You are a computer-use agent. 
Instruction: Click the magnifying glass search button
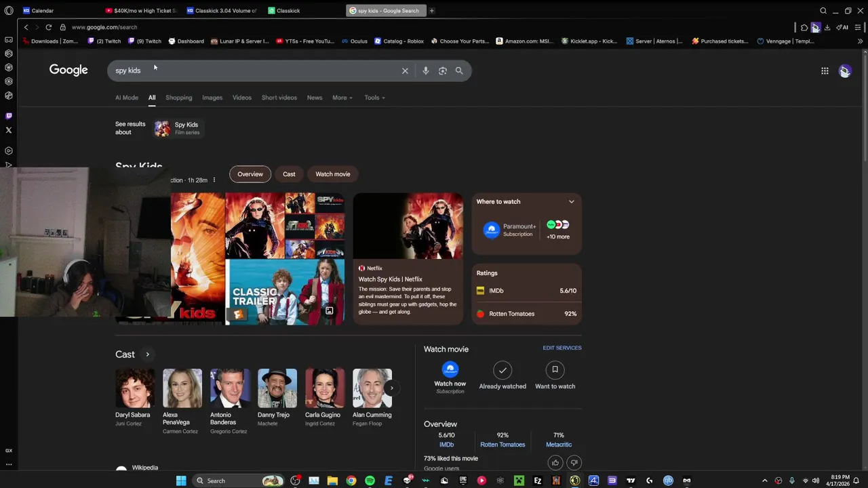click(x=459, y=70)
